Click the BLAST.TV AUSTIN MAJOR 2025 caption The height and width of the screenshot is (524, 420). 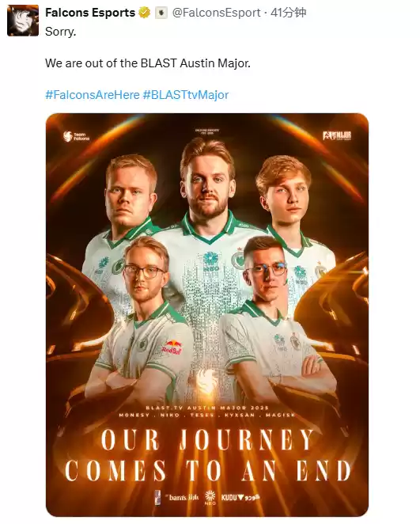(207, 408)
